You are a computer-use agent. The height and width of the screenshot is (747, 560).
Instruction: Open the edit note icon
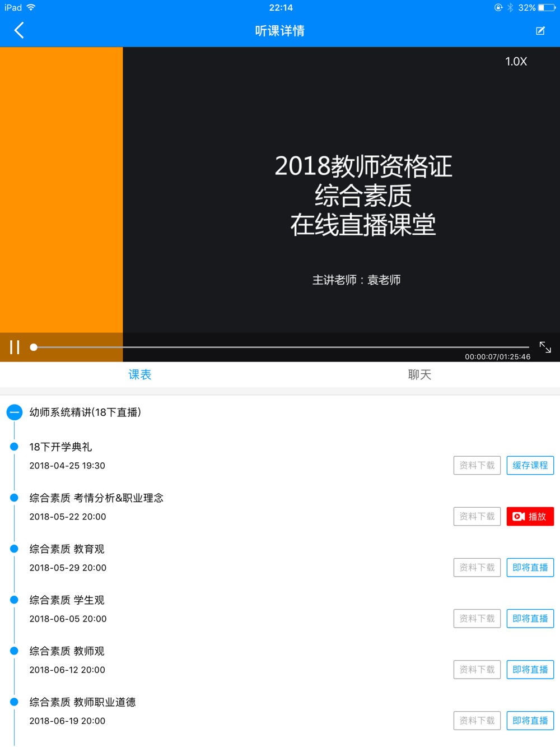pos(540,31)
